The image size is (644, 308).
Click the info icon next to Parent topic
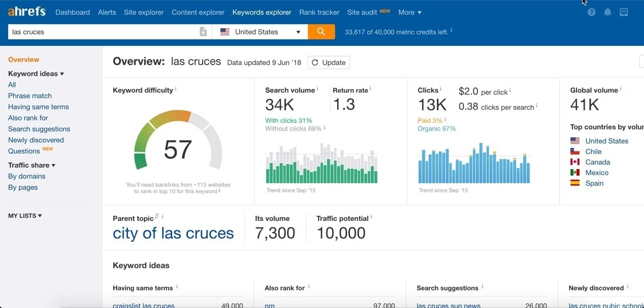pyautogui.click(x=163, y=217)
